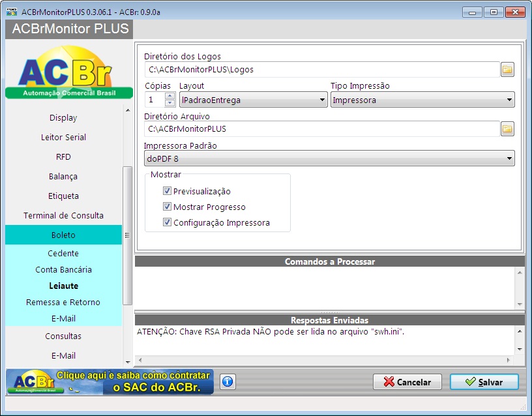Click the window title bar app icon

coord(12,12)
